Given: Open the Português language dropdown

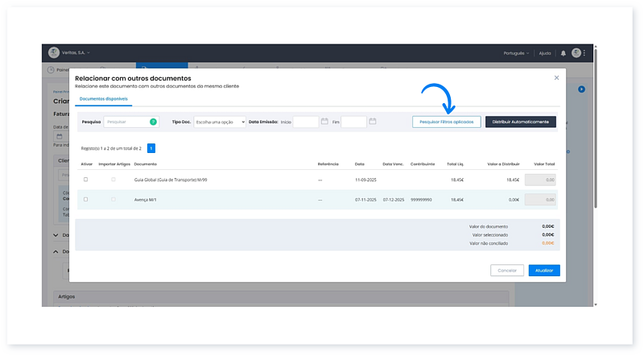Looking at the screenshot, I should coord(516,53).
